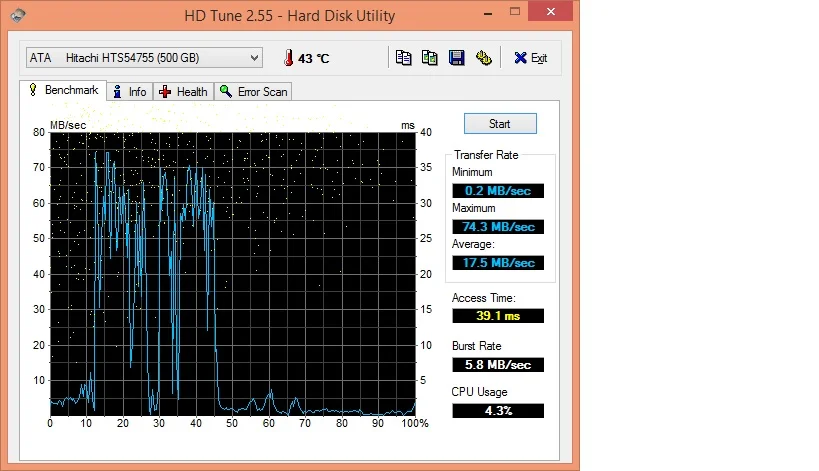This screenshot has height=471, width=819.
Task: Minimize the HD Tune window
Action: 488,14
